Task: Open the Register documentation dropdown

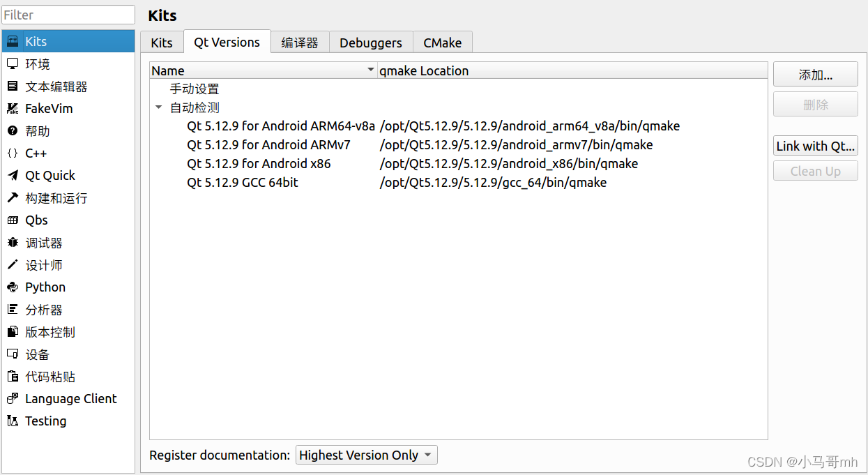Action: point(367,455)
